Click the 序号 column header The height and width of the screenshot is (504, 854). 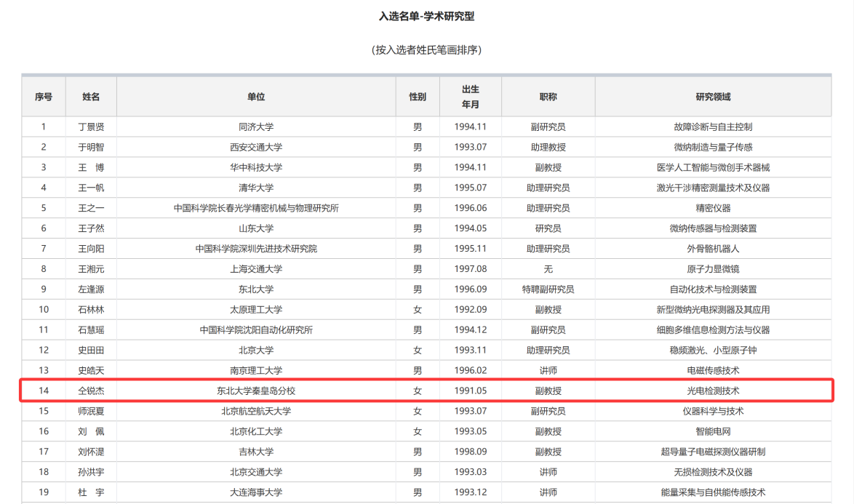pyautogui.click(x=43, y=97)
